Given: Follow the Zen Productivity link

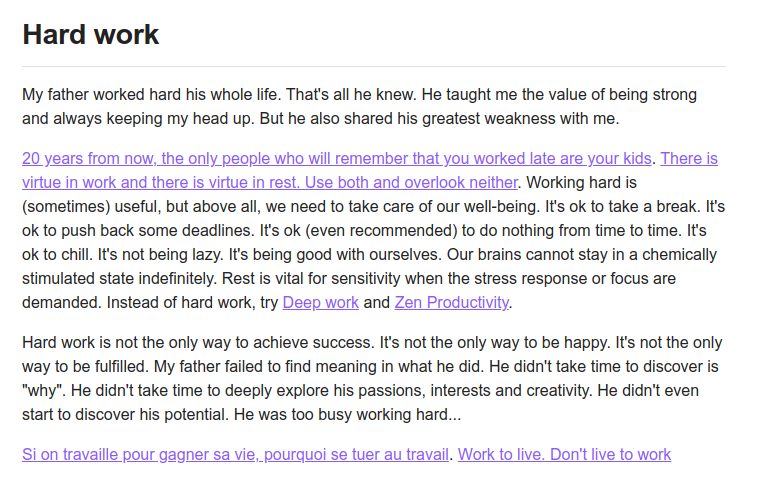Looking at the screenshot, I should pyautogui.click(x=452, y=302).
